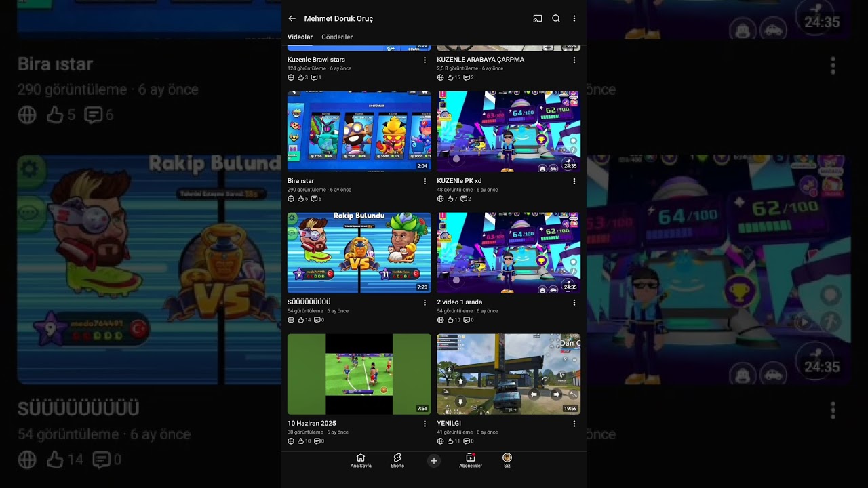The image size is (868, 488).
Task: Click the "2,5 B görüntüleme" view count text
Action: [458, 68]
